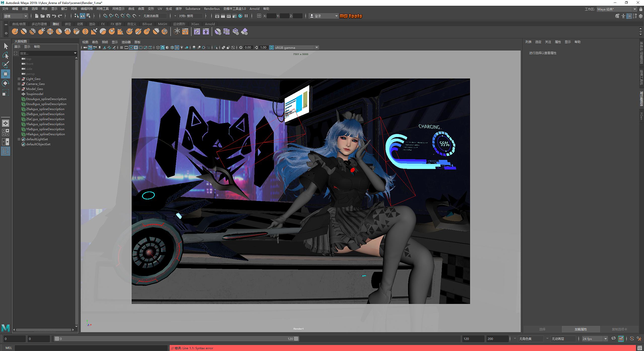644x351 pixels.
Task: Open the Attribute Editor 关注 menu
Action: click(548, 42)
